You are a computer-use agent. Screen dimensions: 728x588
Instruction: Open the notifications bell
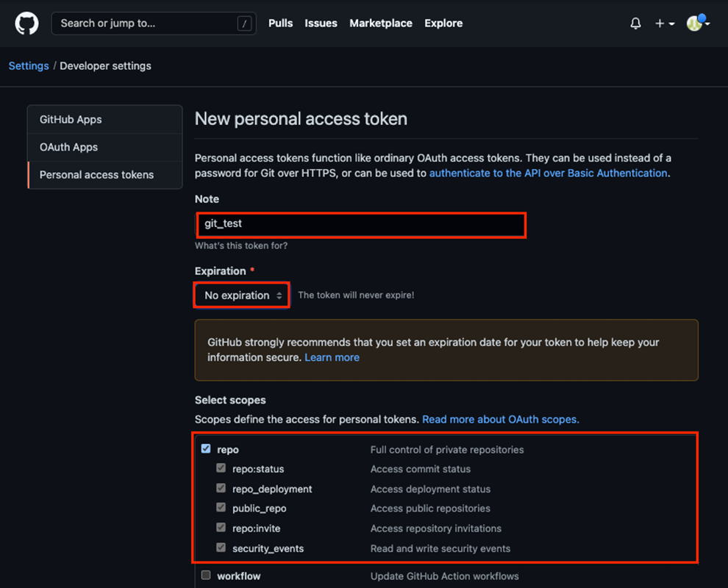[x=635, y=24]
